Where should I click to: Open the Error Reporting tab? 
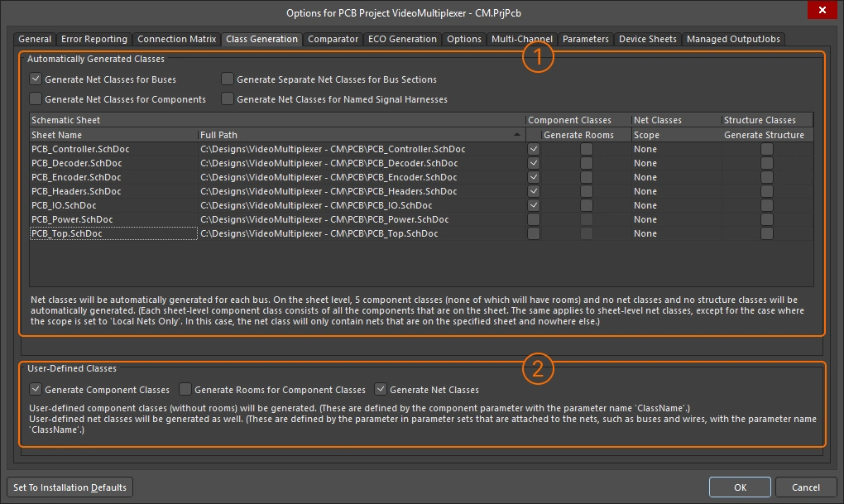tap(94, 38)
